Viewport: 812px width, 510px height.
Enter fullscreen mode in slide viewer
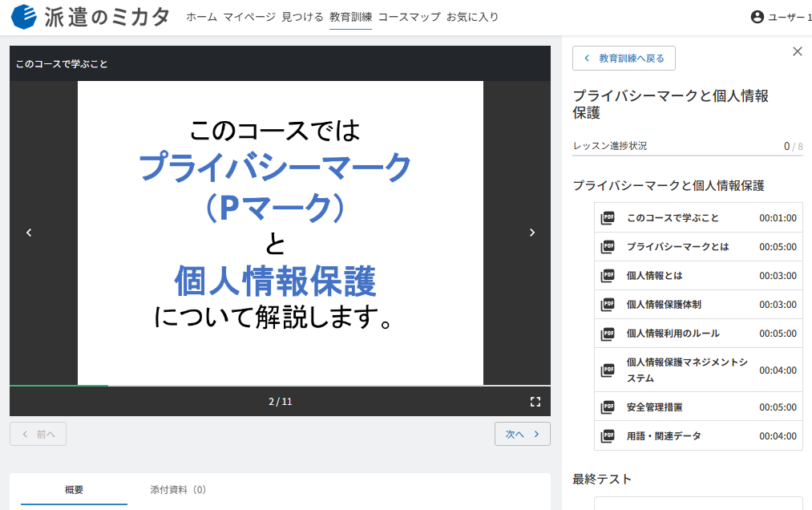tap(535, 402)
